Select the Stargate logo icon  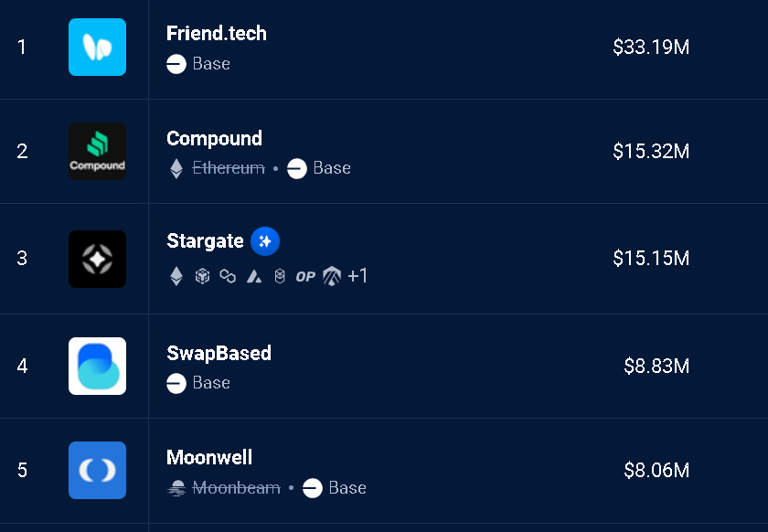pyautogui.click(x=98, y=259)
